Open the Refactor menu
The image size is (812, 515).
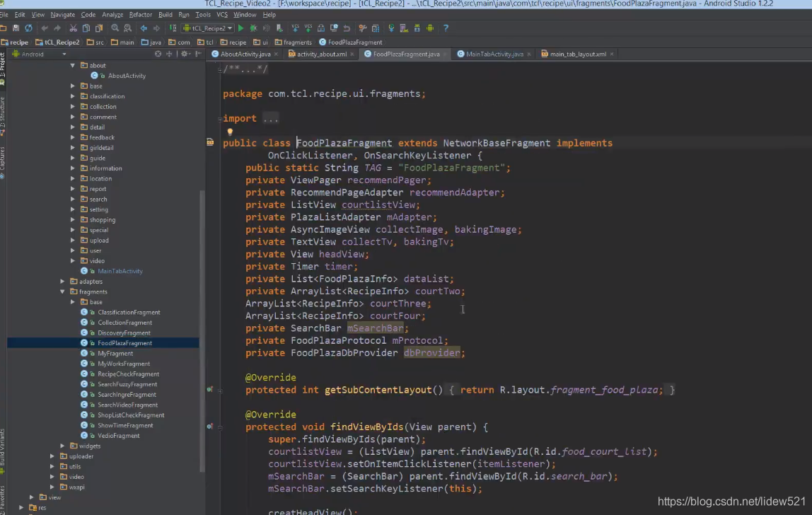pos(141,14)
